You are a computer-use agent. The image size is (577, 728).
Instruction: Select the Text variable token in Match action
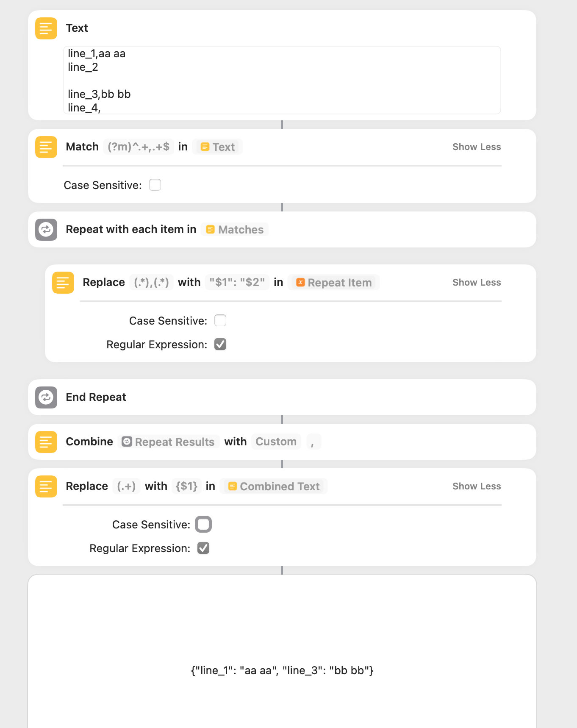point(218,147)
